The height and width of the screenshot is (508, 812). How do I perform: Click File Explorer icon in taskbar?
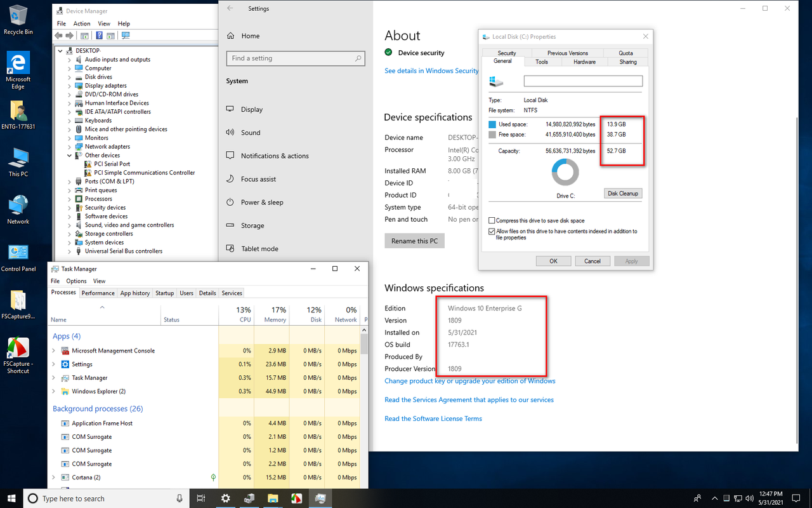pos(273,498)
